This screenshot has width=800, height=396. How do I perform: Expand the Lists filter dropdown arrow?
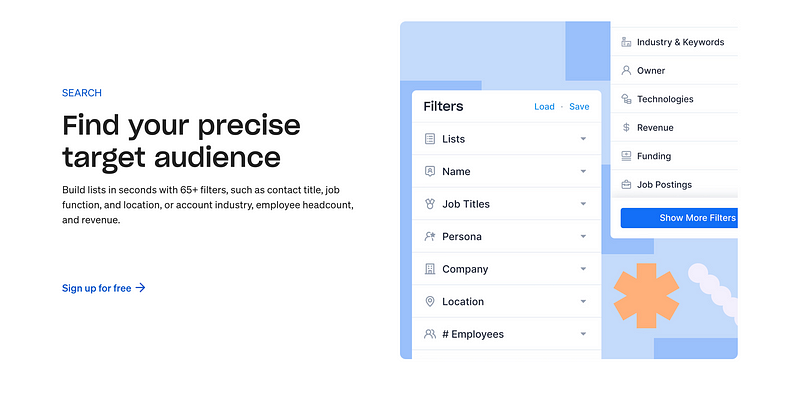[583, 139]
